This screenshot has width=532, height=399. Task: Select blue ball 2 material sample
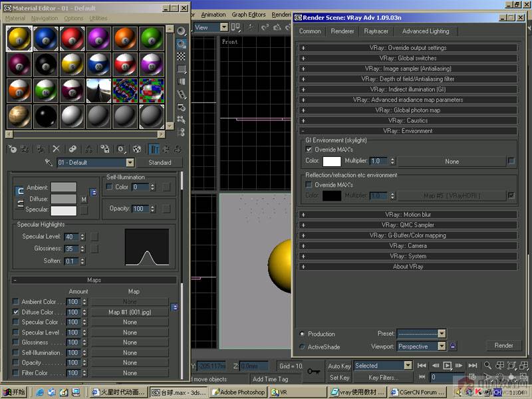(45, 39)
